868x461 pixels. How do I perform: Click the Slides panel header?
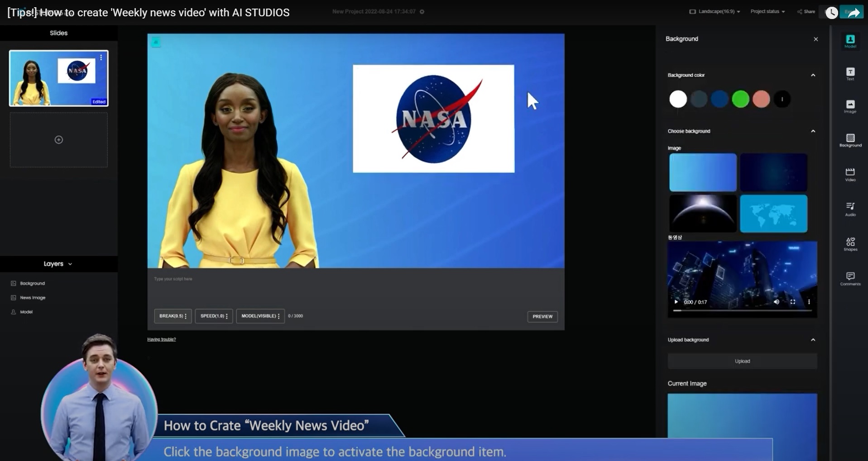(59, 33)
